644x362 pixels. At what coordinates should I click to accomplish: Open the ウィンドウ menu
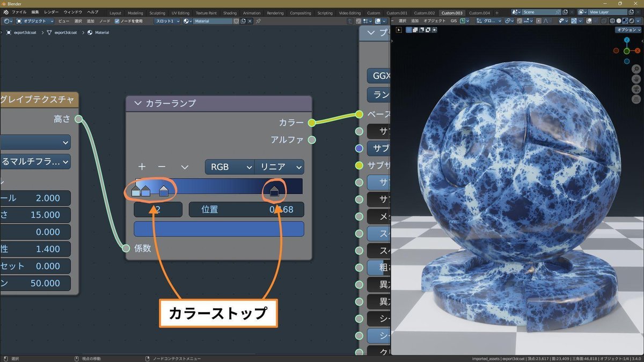[x=73, y=12]
